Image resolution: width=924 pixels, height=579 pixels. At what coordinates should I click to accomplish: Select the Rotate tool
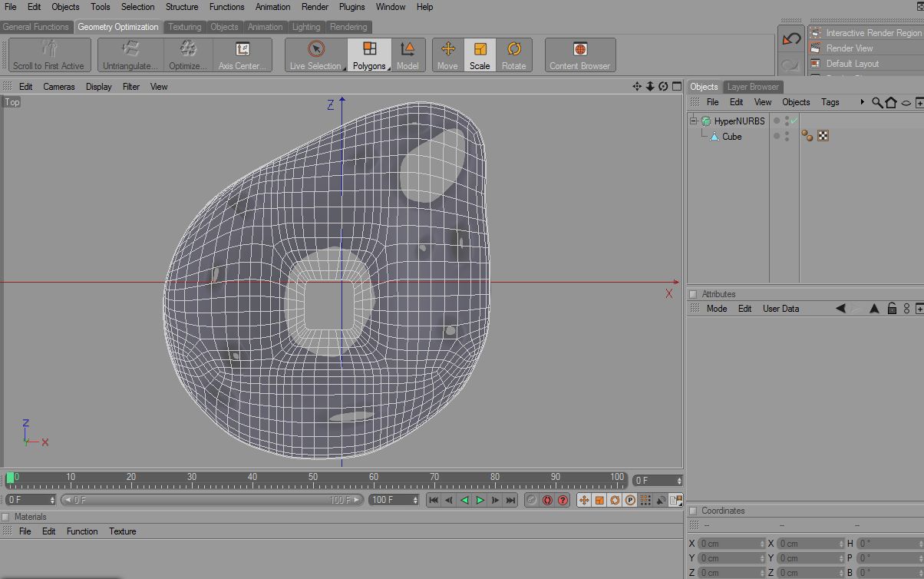pyautogui.click(x=513, y=55)
